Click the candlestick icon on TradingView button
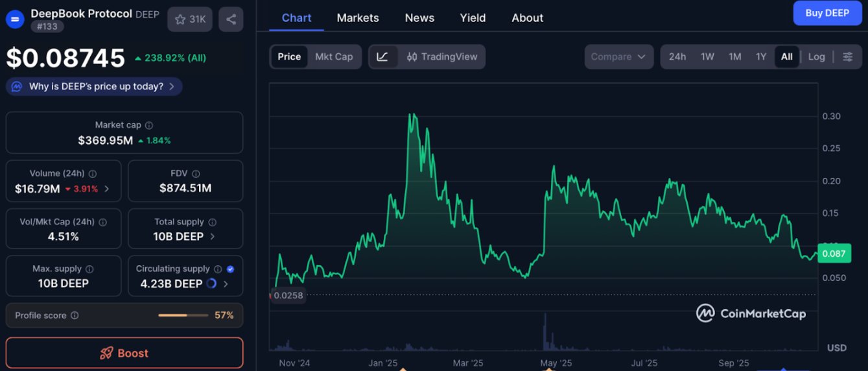Image resolution: width=868 pixels, height=371 pixels. click(x=412, y=57)
